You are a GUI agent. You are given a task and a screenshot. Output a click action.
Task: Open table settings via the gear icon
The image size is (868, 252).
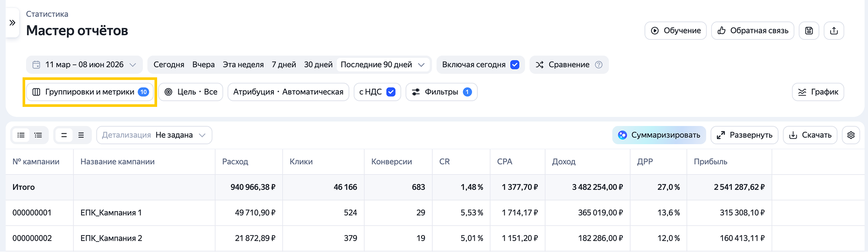(851, 135)
